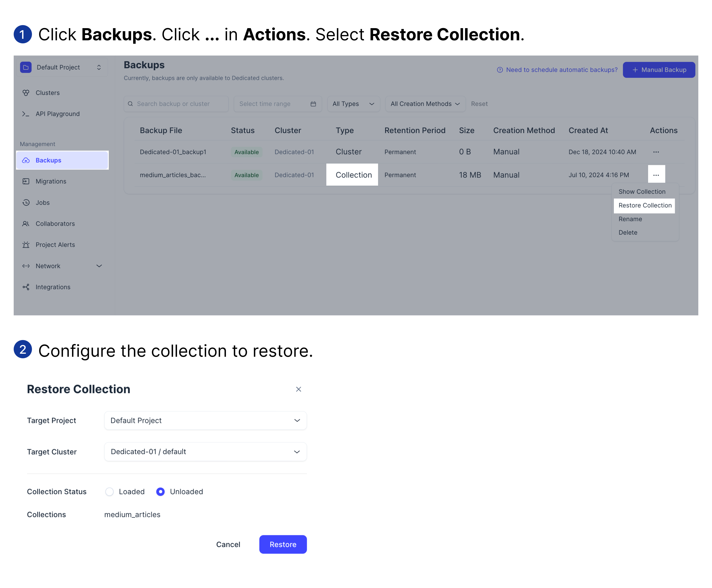Click the Project Alerts sidebar icon
The height and width of the screenshot is (588, 712).
click(x=26, y=245)
